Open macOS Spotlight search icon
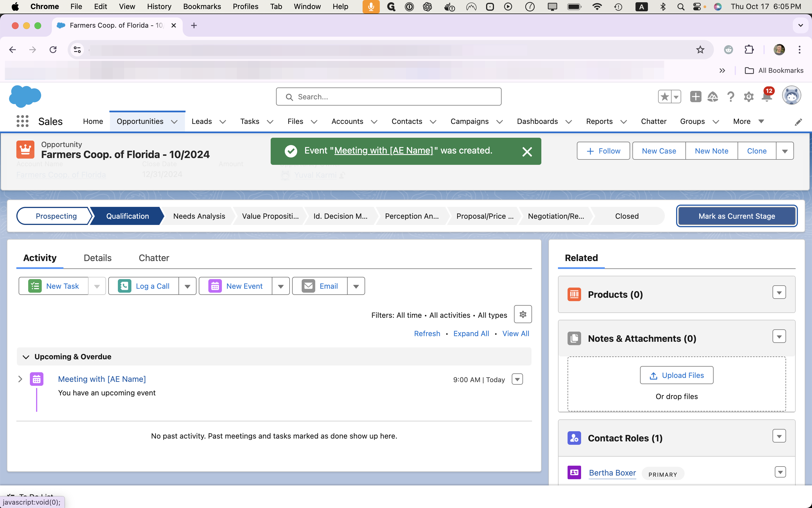The image size is (812, 508). point(681,7)
